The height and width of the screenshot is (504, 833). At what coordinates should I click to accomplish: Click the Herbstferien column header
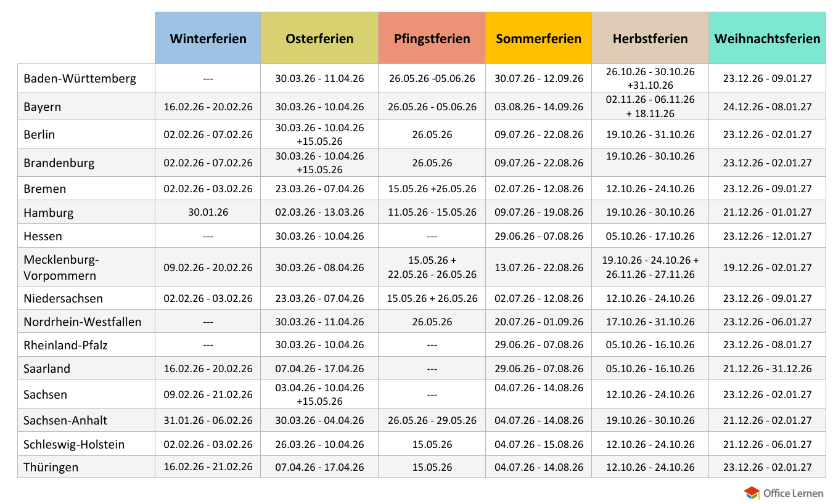[650, 38]
